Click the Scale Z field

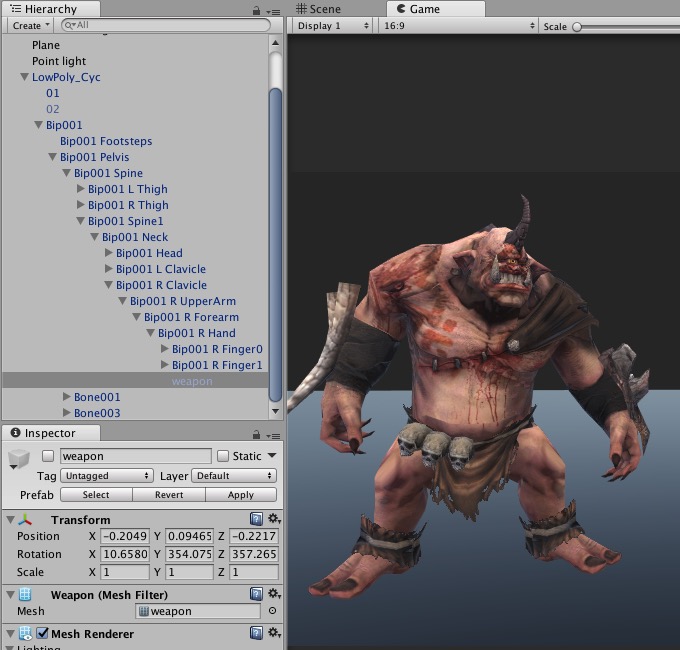point(254,572)
